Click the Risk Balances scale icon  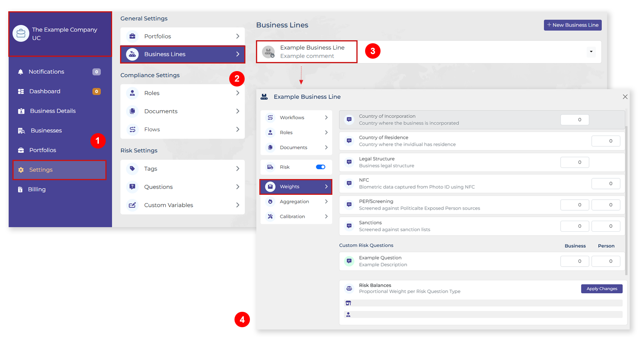pos(349,288)
